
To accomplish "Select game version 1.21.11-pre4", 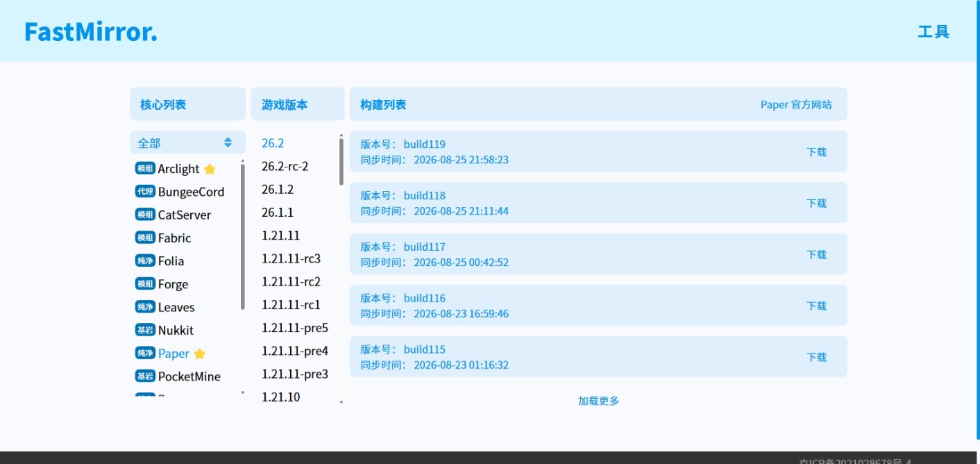I will 295,351.
